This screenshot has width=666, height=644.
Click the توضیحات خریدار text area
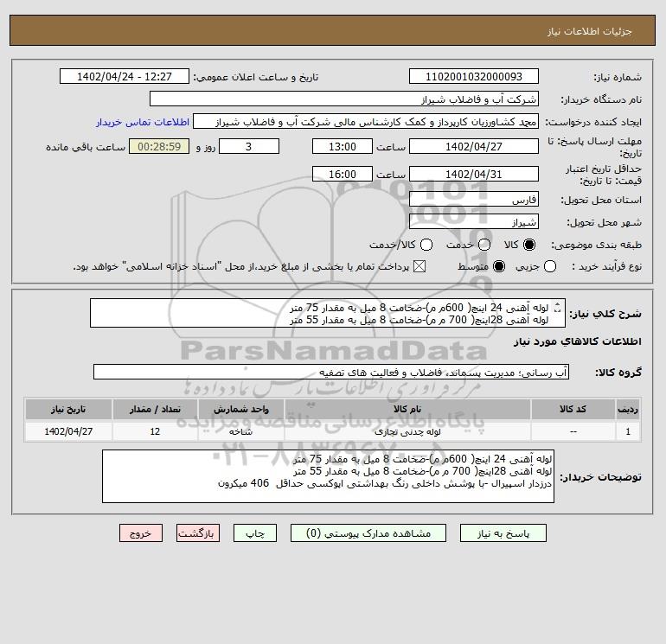point(329,476)
